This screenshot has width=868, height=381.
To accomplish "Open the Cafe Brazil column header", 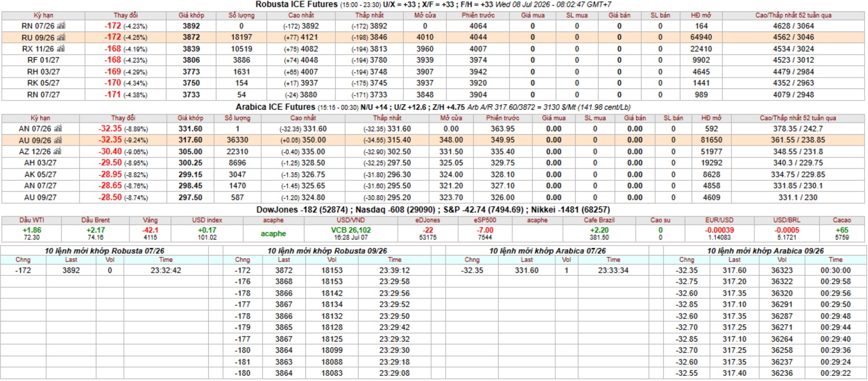I will tap(599, 220).
